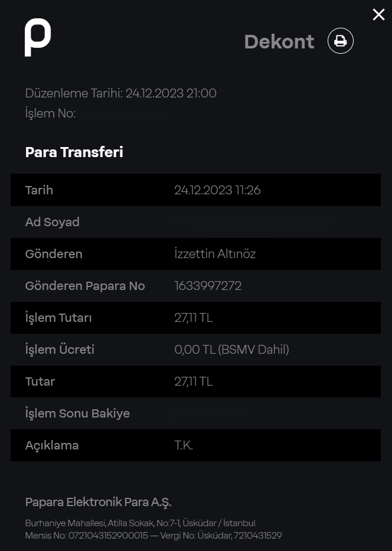This screenshot has height=551, width=392.
Task: Click the İşlem Tutarı label
Action: point(58,318)
